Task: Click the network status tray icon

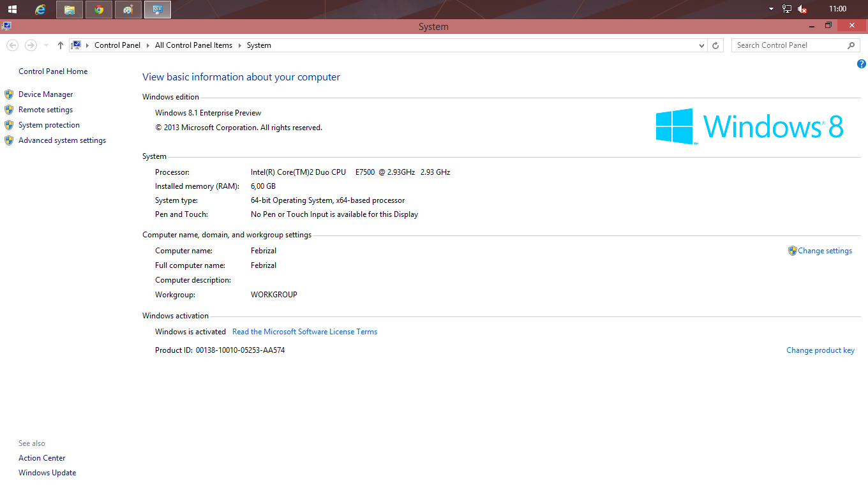Action: tap(787, 9)
